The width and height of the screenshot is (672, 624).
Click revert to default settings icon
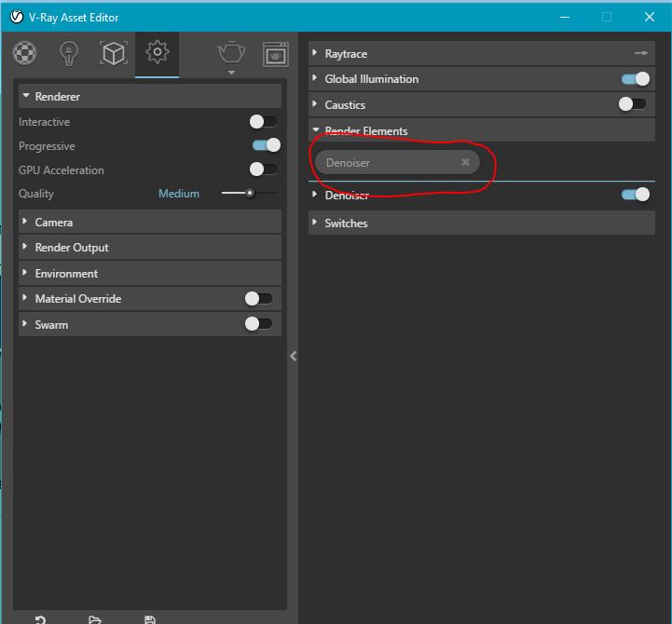point(40,619)
